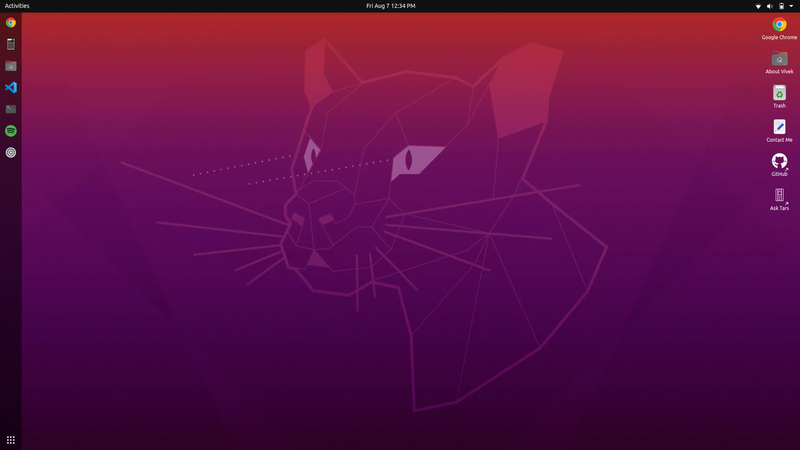Select the Google Chrome desktop shortcut
The width and height of the screenshot is (800, 450).
tap(779, 28)
